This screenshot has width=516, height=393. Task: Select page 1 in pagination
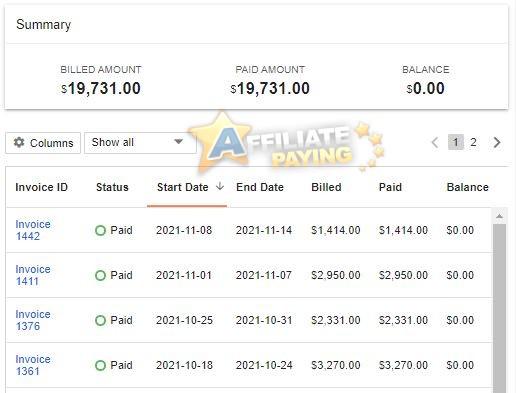(455, 142)
